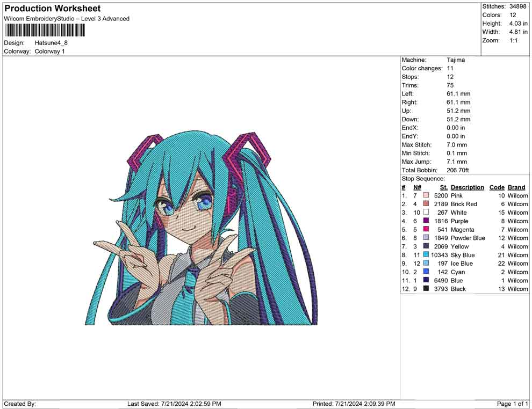Click the 'St.' column header
Image resolution: width=532 pixels, height=409 pixels.
pyautogui.click(x=444, y=187)
